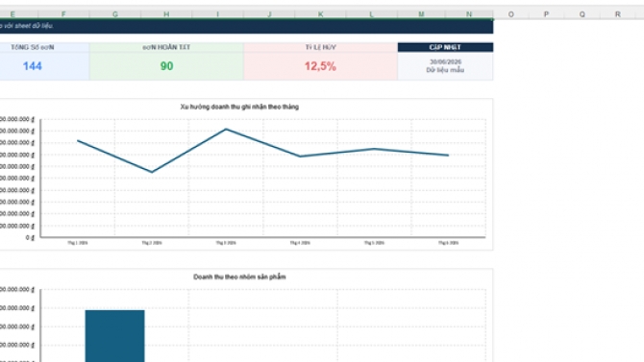
Task: Select column J header
Action: pos(269,14)
